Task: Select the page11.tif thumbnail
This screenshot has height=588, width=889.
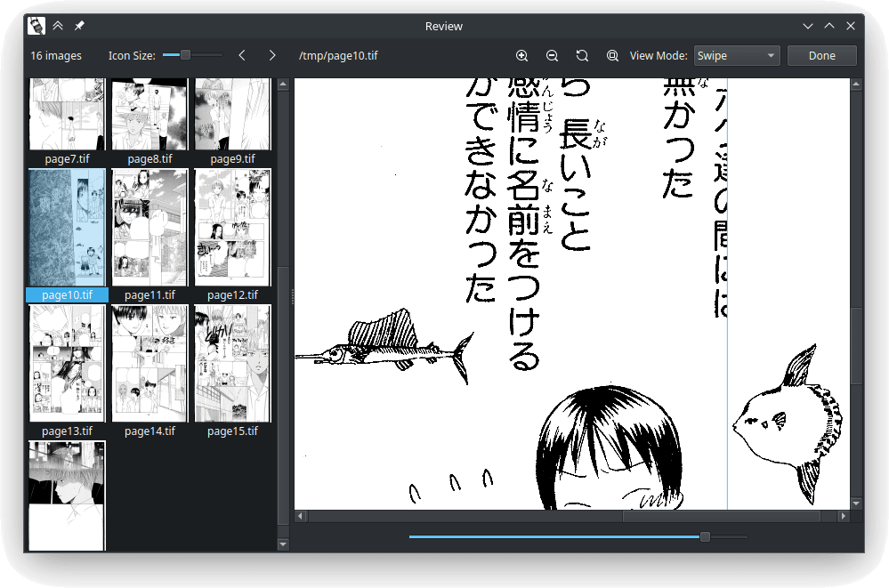Action: pyautogui.click(x=150, y=228)
